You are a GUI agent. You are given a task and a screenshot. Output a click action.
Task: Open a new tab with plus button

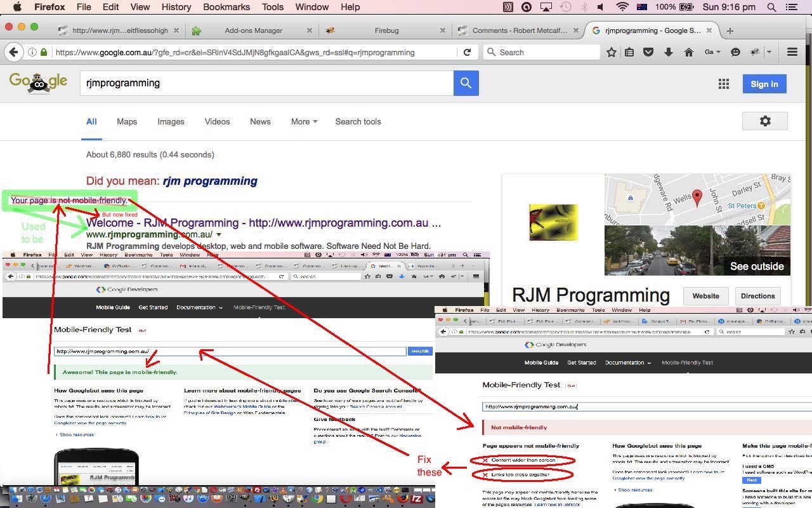[x=730, y=30]
